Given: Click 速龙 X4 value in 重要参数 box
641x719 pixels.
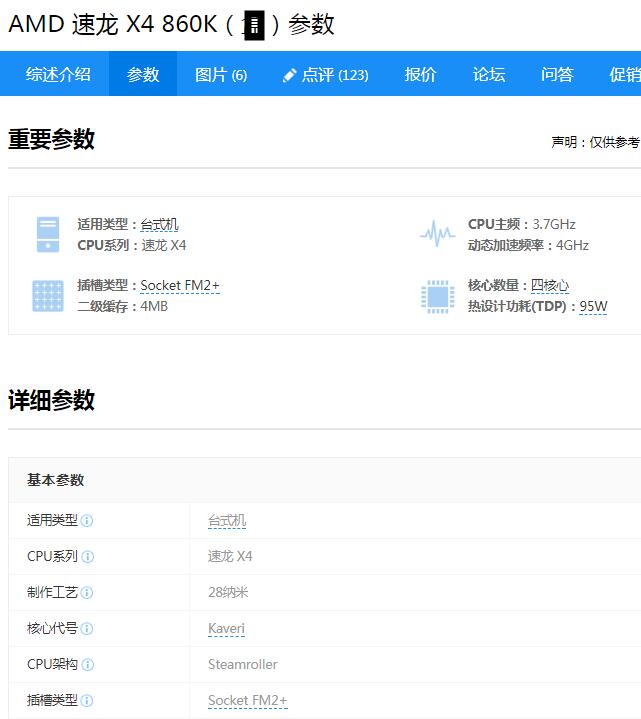Looking at the screenshot, I should point(164,245).
